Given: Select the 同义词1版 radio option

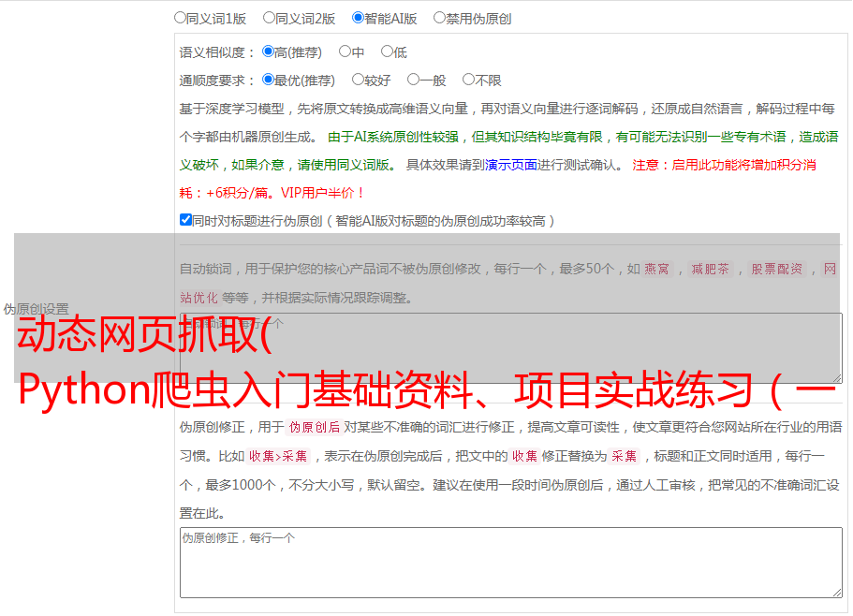Looking at the screenshot, I should point(180,17).
